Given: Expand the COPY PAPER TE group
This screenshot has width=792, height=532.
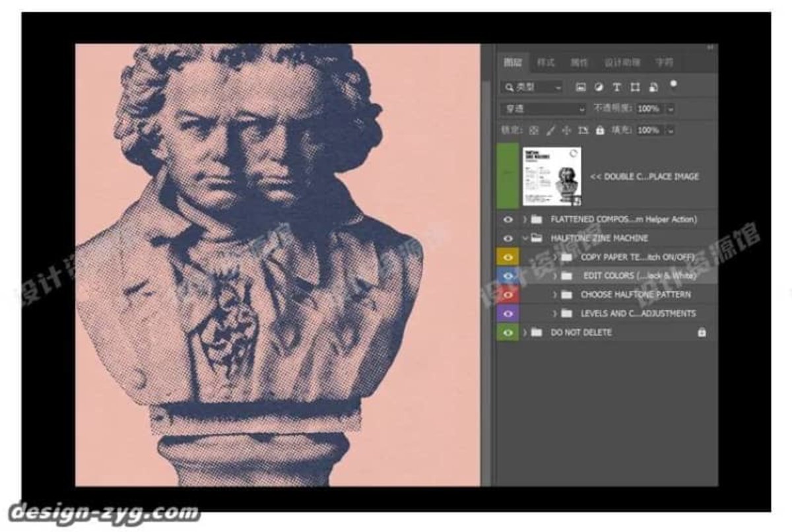Looking at the screenshot, I should tap(555, 257).
